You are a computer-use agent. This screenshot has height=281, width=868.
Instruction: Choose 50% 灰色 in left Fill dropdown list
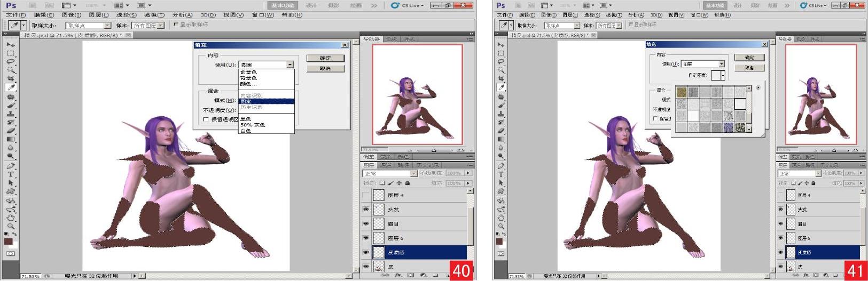pos(253,125)
